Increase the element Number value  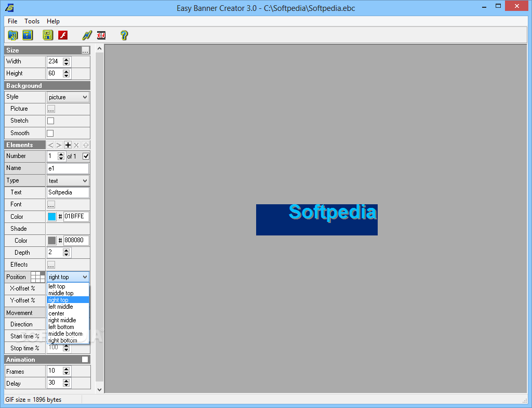coord(61,154)
